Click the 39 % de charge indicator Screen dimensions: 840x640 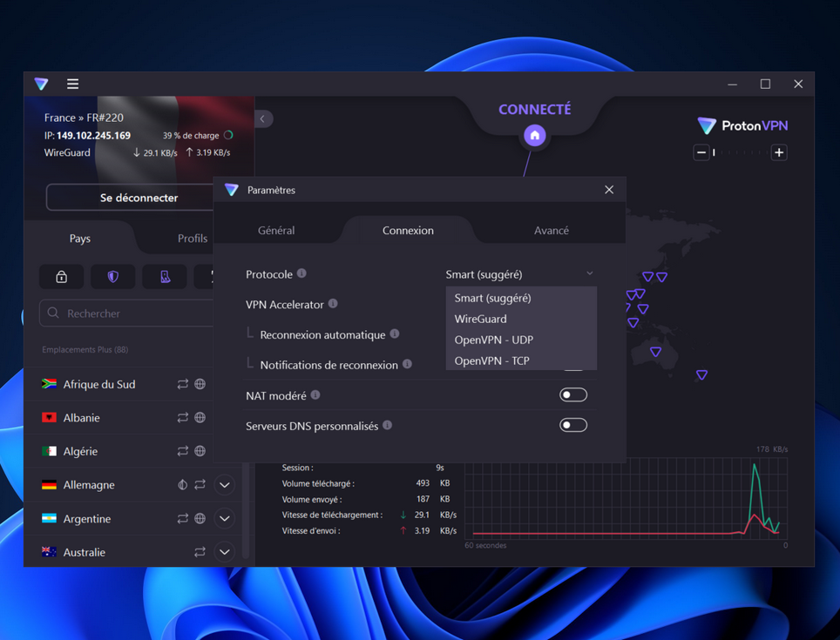coord(198,135)
